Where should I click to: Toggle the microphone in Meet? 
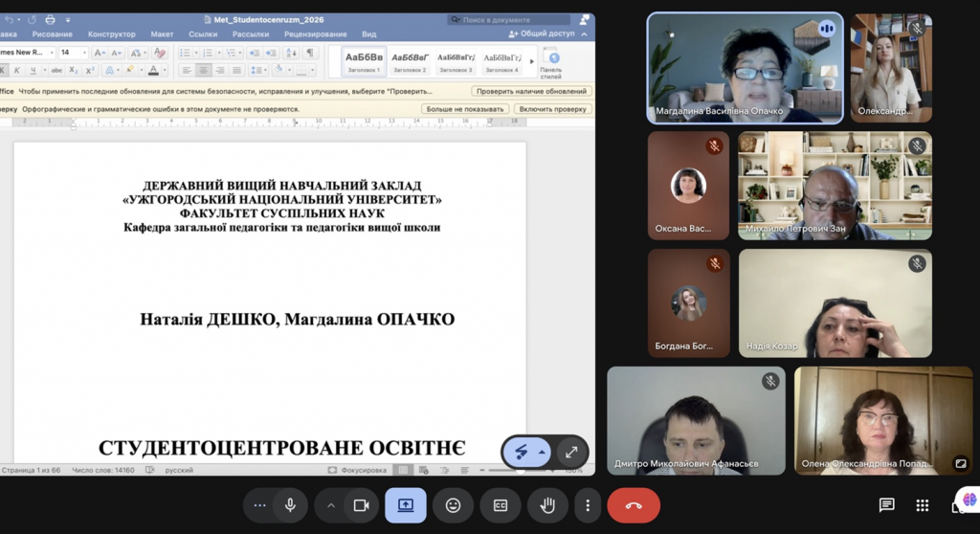(290, 505)
